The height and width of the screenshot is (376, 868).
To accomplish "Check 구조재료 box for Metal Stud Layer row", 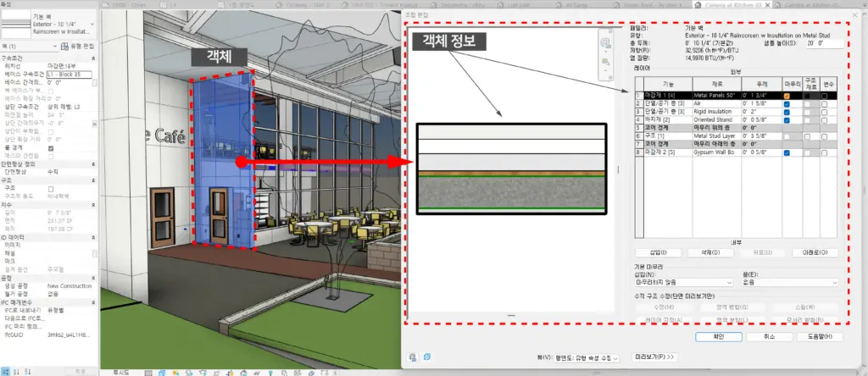I will click(x=809, y=136).
